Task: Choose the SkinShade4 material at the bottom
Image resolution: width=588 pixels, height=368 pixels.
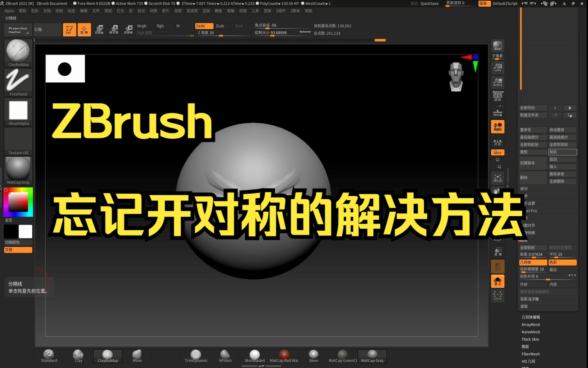Action: click(255, 356)
